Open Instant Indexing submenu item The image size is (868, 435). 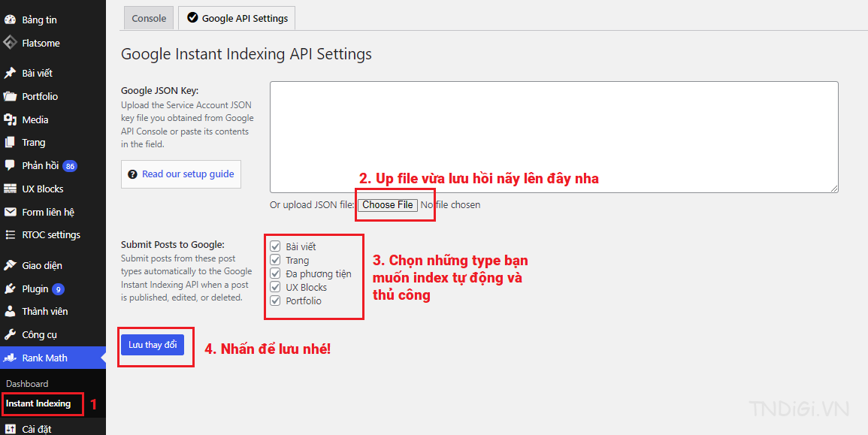[x=38, y=403]
